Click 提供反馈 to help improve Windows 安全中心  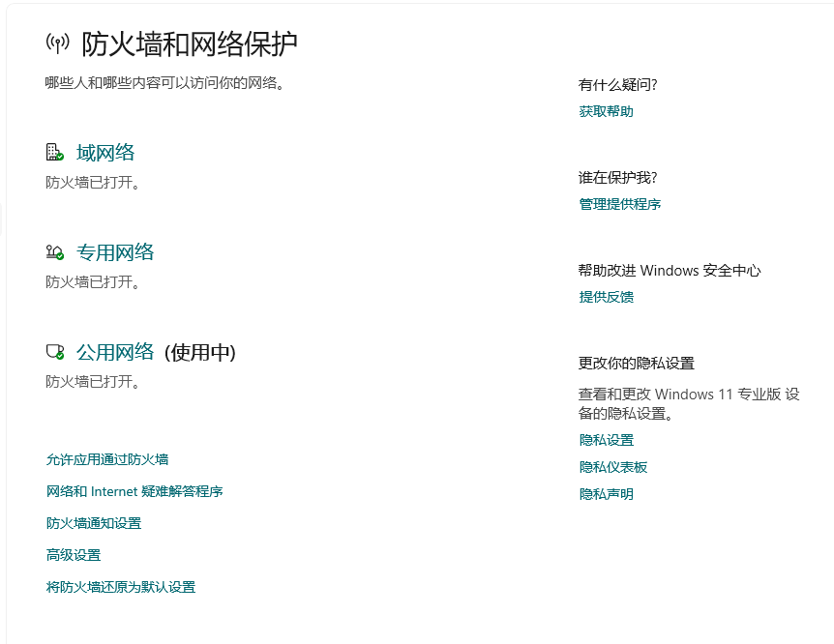click(x=608, y=297)
